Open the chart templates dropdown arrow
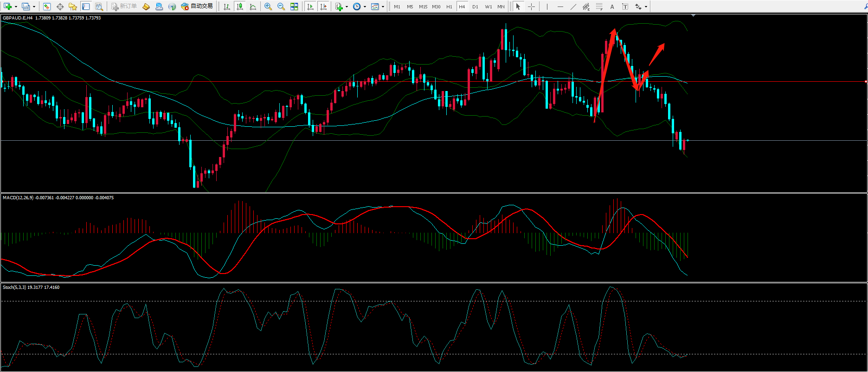This screenshot has width=868, height=372. coord(383,7)
